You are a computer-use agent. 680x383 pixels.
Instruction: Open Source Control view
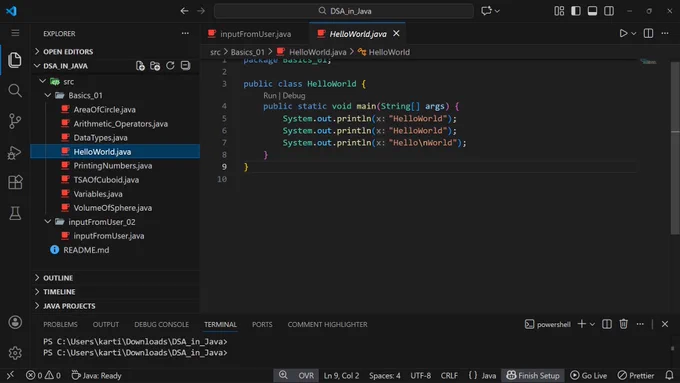pyautogui.click(x=15, y=121)
